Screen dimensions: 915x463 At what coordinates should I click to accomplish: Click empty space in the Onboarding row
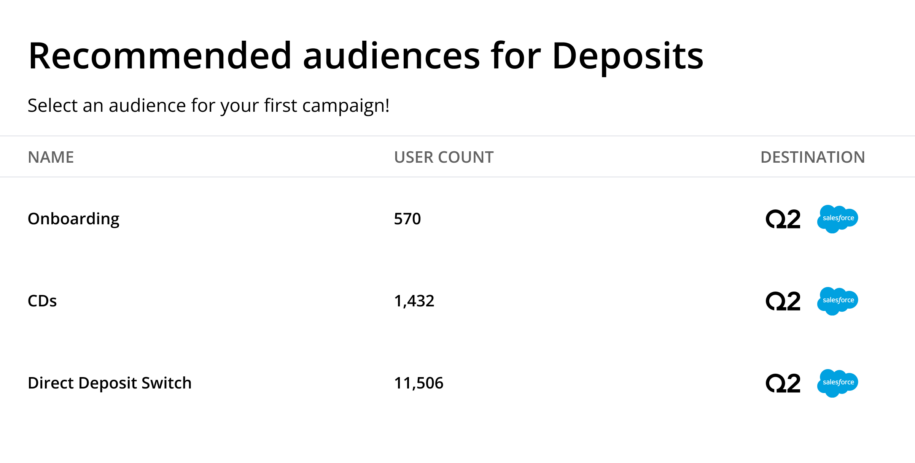point(600,219)
